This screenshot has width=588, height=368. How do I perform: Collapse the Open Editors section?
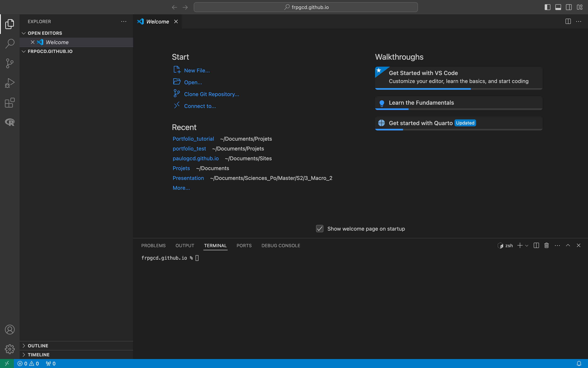(x=76, y=33)
